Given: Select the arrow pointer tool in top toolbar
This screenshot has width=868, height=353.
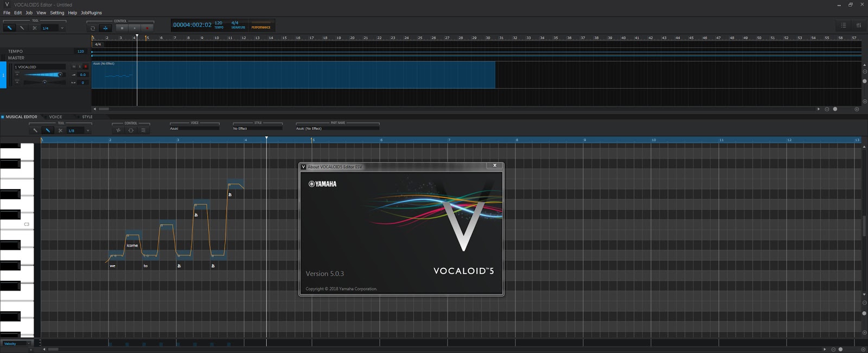Looking at the screenshot, I should pyautogui.click(x=9, y=28).
